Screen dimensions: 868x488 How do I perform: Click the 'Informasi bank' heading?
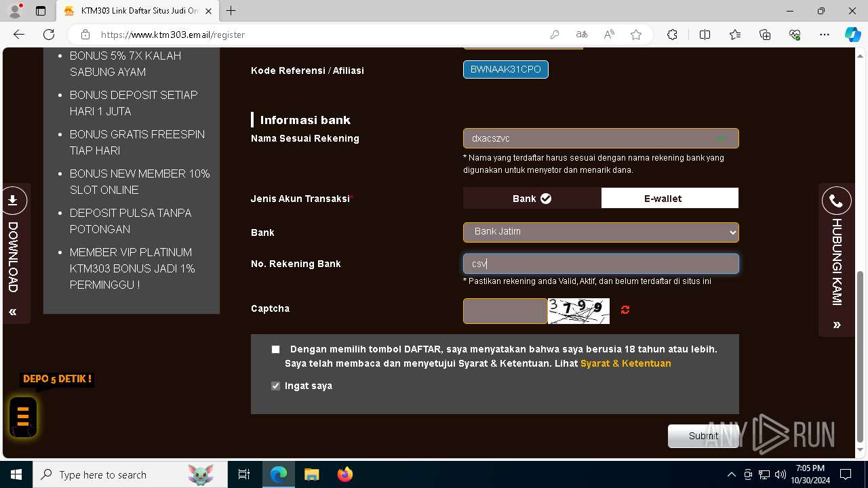click(305, 120)
